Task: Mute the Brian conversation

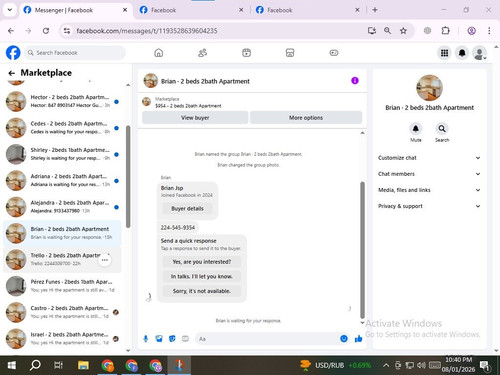Action: pos(416,129)
